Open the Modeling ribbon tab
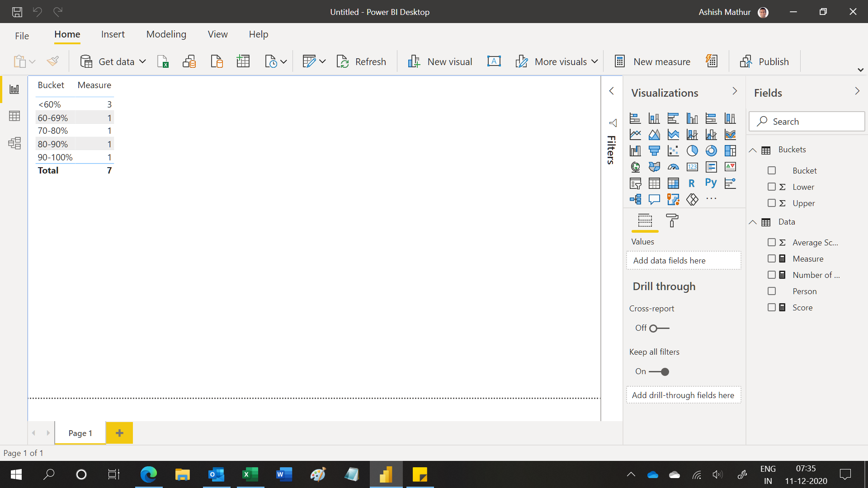This screenshot has width=868, height=488. [x=166, y=34]
